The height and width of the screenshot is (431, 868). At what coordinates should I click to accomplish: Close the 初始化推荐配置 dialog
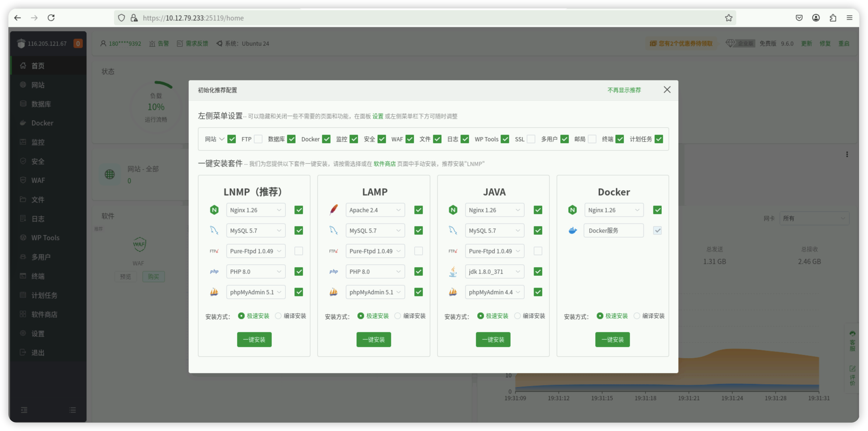pos(667,90)
